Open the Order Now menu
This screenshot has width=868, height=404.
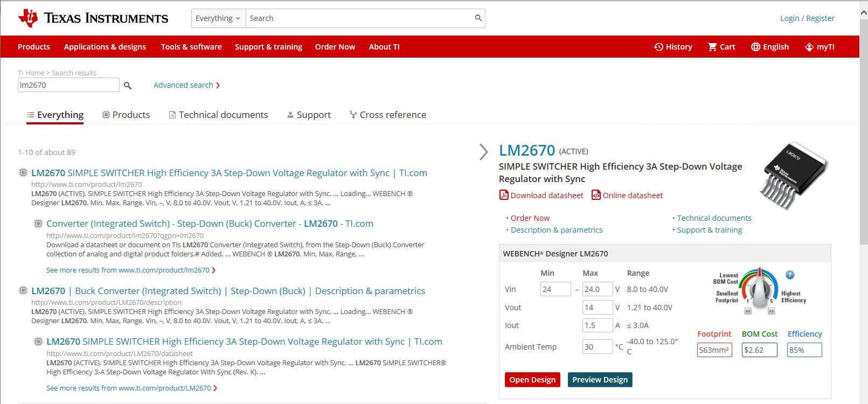[x=335, y=47]
